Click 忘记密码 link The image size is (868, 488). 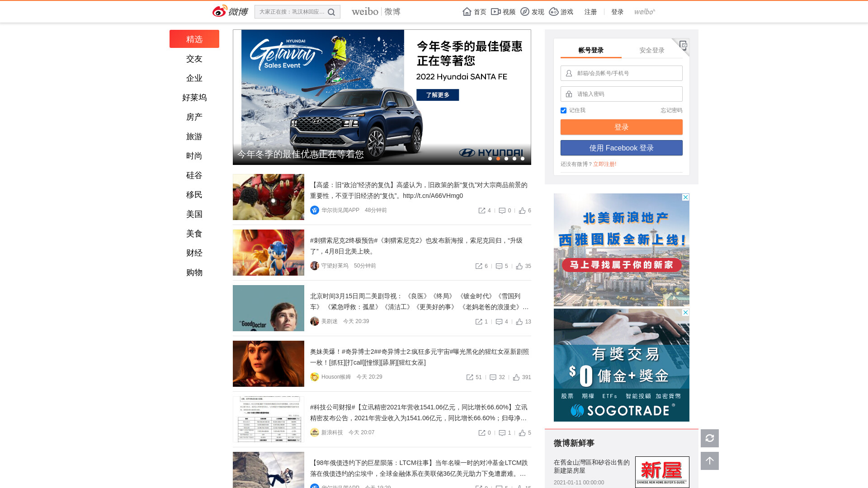point(671,110)
